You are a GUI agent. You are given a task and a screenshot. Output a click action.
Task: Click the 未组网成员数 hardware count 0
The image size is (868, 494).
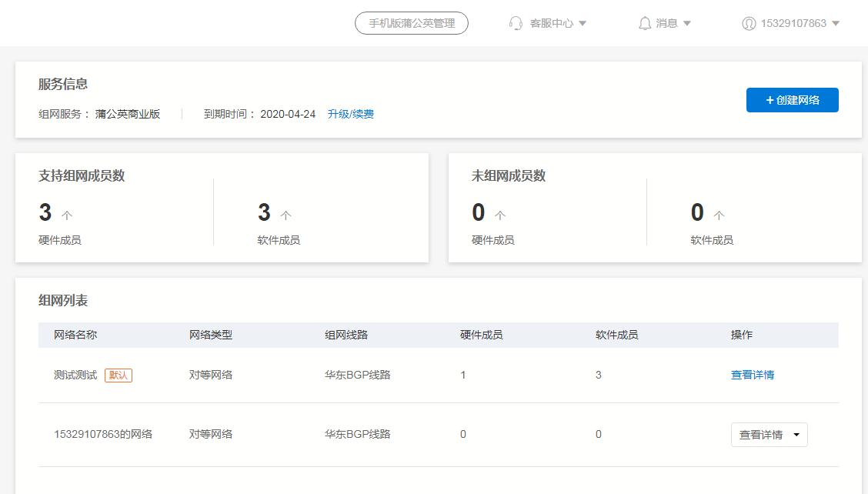tap(478, 212)
